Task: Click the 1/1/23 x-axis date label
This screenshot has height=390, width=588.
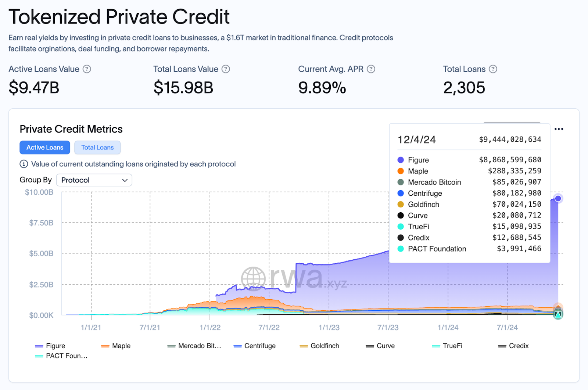Action: tap(329, 328)
